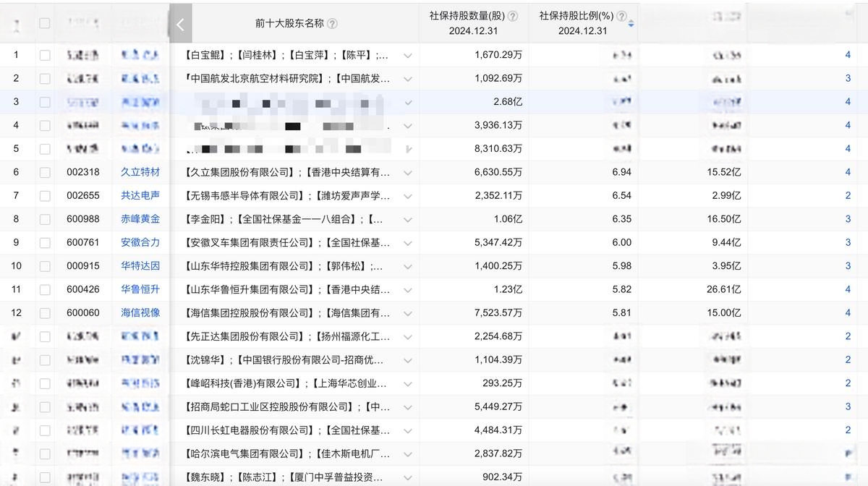This screenshot has width=868, height=486.
Task: Open the count 2 link in 共达电声 row
Action: [x=848, y=195]
